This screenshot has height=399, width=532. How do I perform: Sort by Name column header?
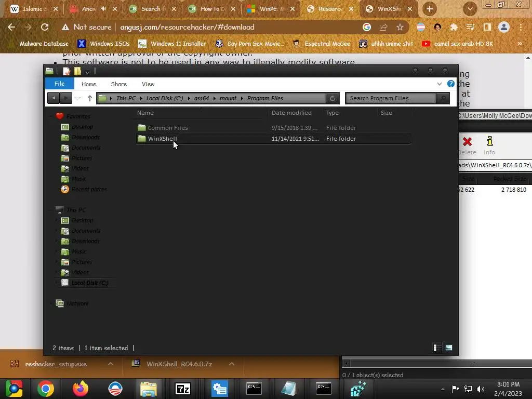click(145, 113)
